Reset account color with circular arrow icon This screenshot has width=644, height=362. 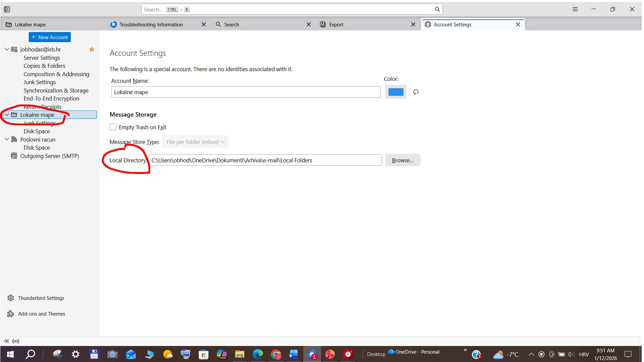tap(416, 92)
